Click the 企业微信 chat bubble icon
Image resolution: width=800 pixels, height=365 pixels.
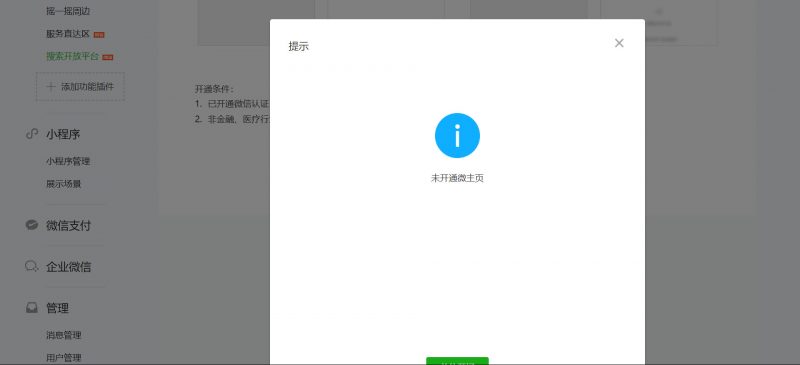(x=32, y=266)
